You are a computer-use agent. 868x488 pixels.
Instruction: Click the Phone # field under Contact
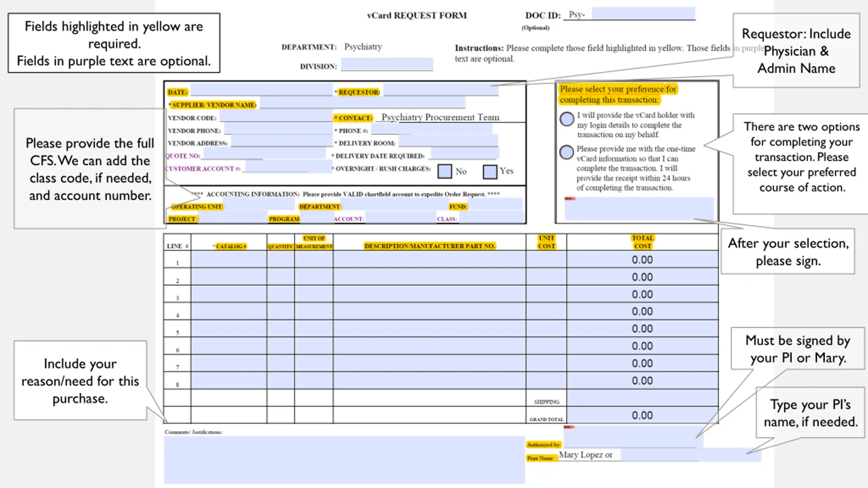pos(432,129)
